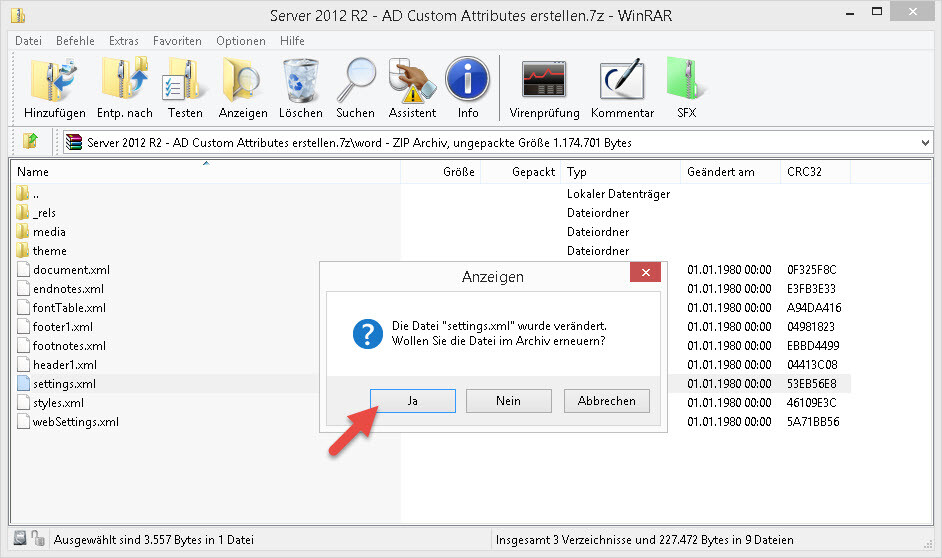Open the Kommentar archive comment tool

(622, 87)
